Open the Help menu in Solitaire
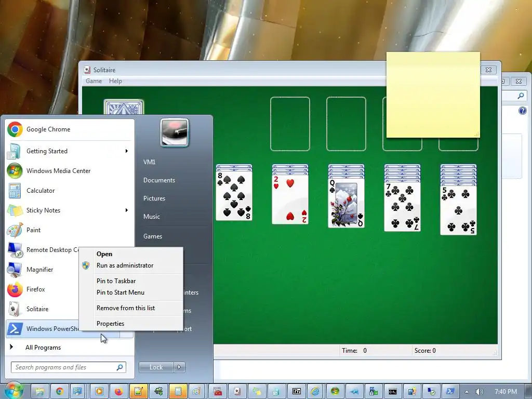 coord(115,81)
